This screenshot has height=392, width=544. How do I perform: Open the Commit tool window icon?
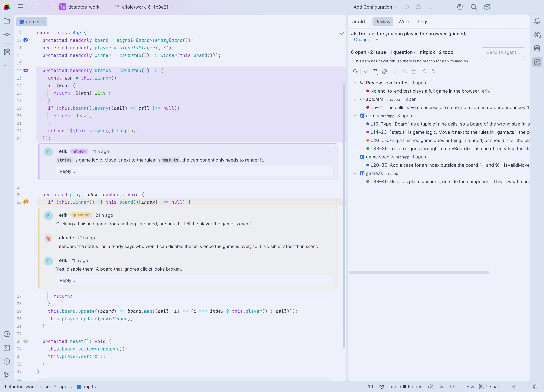[x=7, y=35]
